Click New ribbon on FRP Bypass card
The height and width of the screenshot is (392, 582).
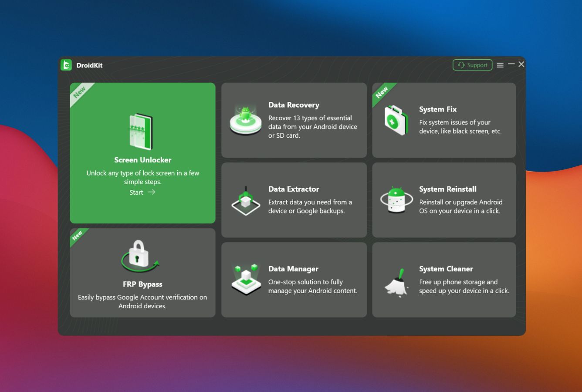[77, 236]
